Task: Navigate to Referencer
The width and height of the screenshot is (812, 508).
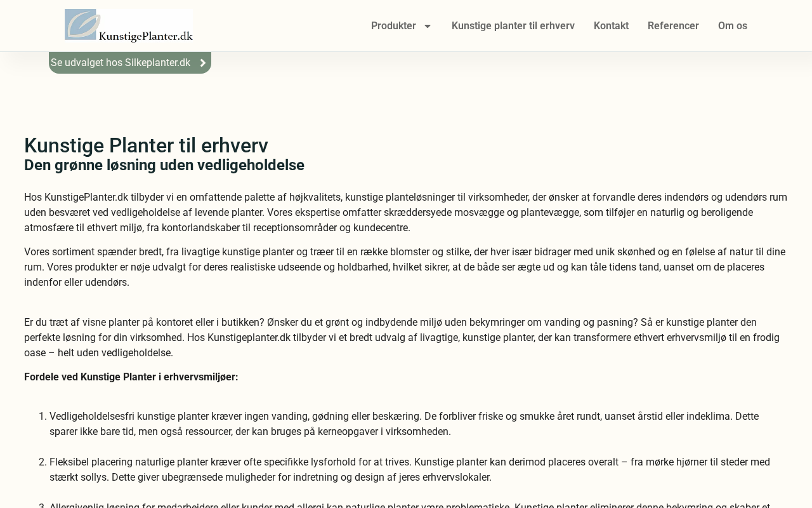Action: point(673,26)
